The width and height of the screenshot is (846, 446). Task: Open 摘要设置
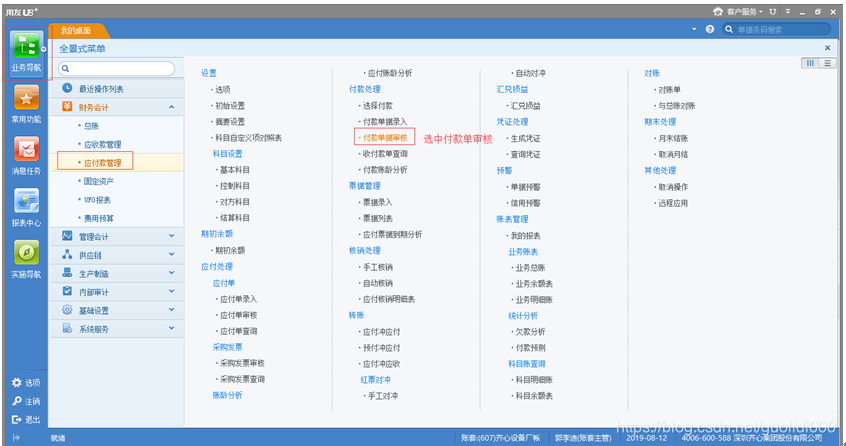tap(229, 121)
